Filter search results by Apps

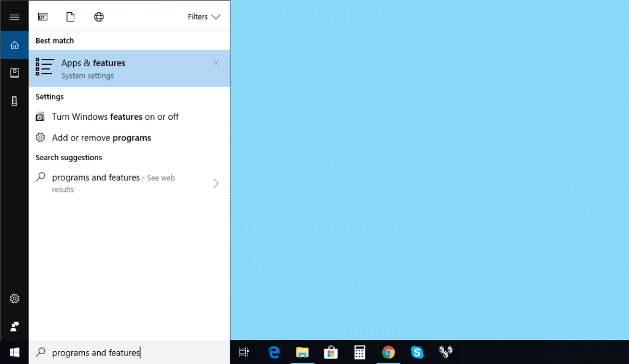pos(42,16)
